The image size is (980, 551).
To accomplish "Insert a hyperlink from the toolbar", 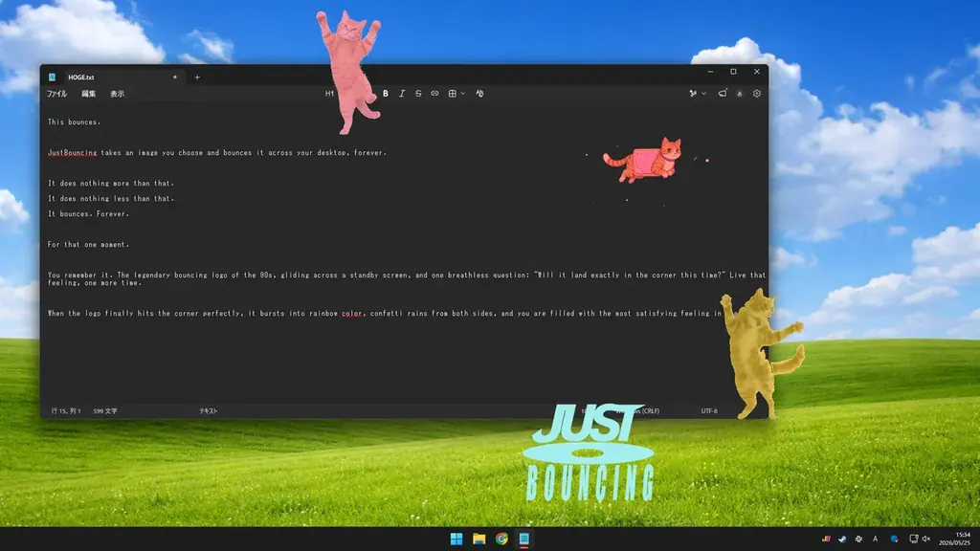I will pos(434,94).
